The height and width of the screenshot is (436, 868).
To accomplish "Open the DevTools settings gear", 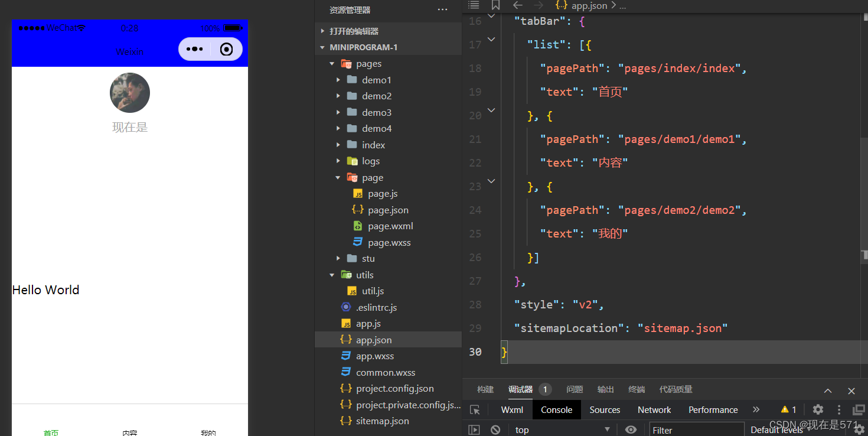I will tap(818, 409).
